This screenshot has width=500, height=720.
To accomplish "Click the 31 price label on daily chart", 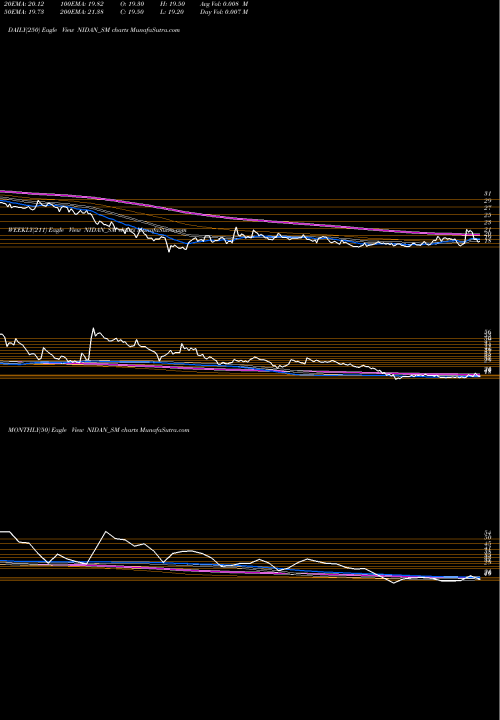I will [488, 194].
